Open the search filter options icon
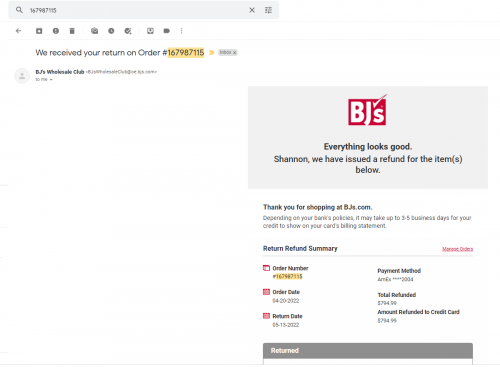Image resolution: width=500 pixels, height=367 pixels. [268, 10]
